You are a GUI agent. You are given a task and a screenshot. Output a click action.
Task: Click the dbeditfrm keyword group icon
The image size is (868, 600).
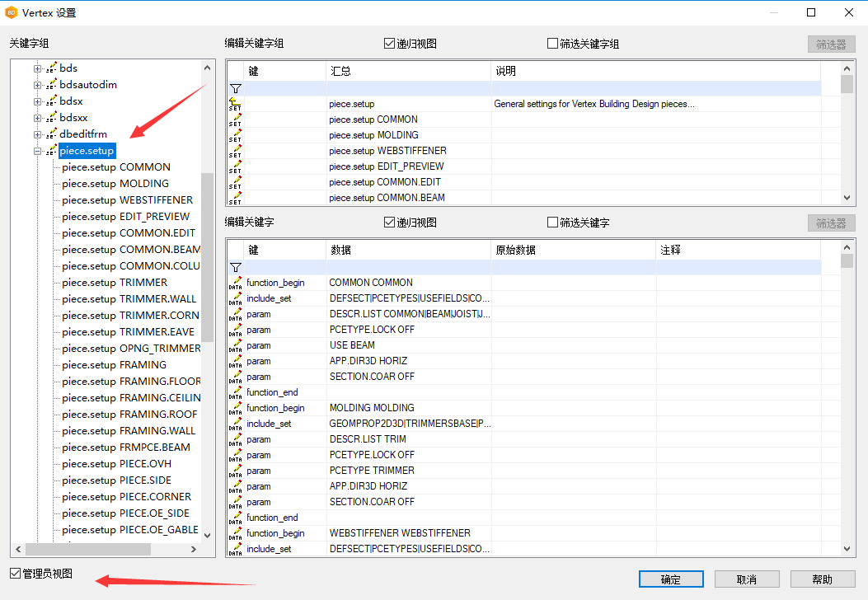pyautogui.click(x=51, y=134)
